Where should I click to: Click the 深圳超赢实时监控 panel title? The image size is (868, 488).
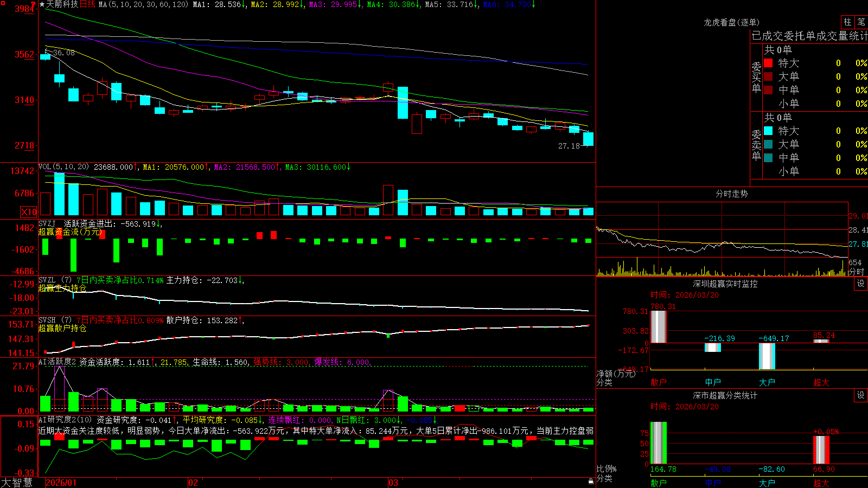point(725,284)
